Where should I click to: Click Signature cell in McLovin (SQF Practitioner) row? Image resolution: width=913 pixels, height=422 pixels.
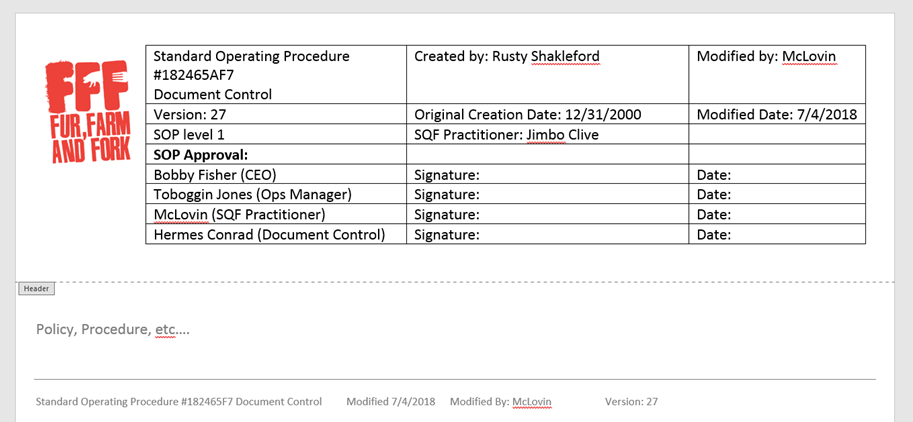coord(547,214)
